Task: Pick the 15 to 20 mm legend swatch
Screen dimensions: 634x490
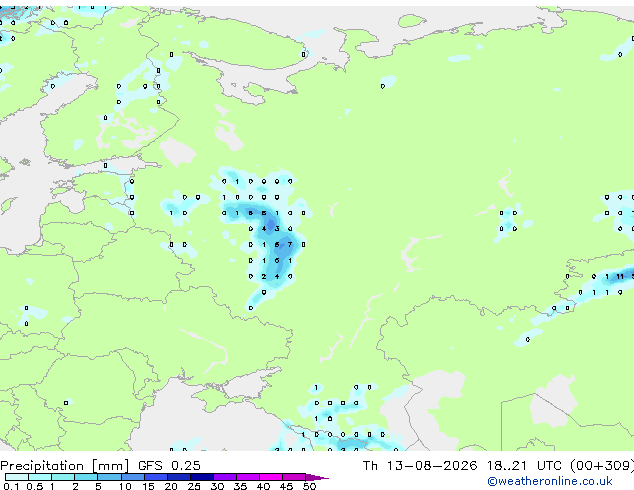Action: pyautogui.click(x=155, y=477)
